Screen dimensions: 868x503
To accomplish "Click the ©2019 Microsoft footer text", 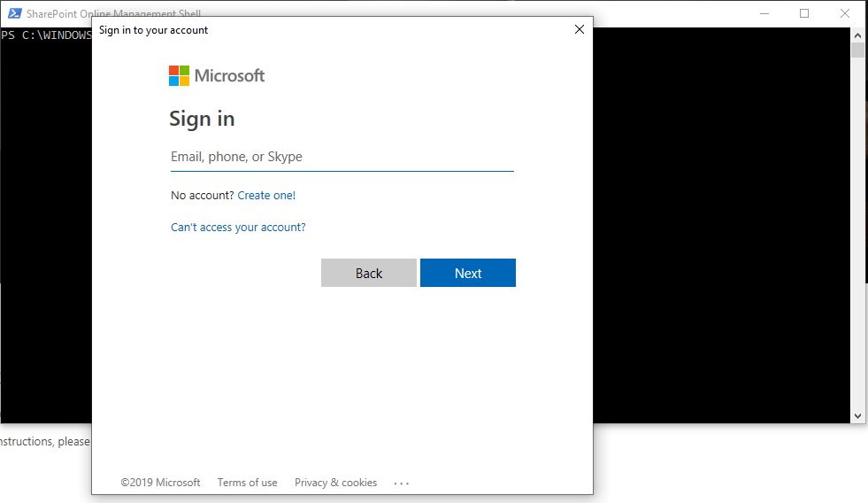I will (x=160, y=483).
